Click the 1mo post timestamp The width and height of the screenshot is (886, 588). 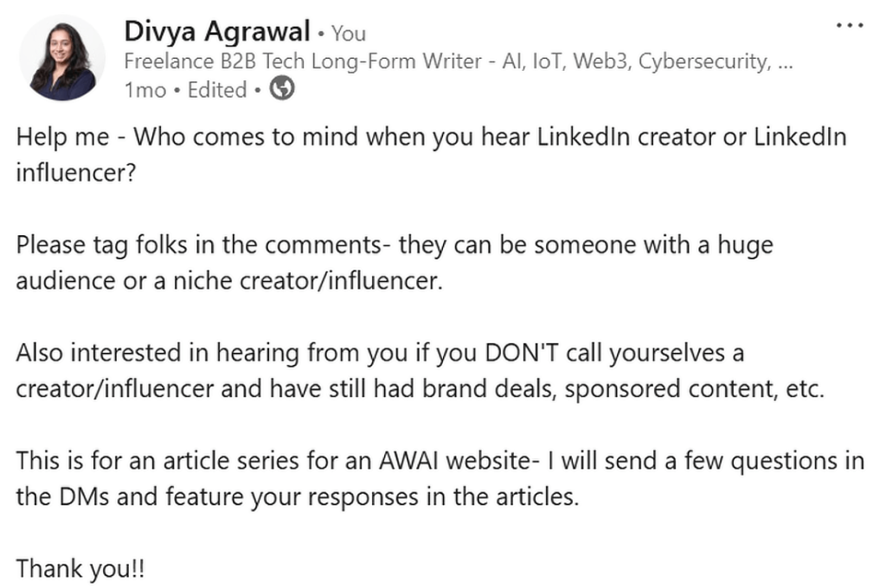[x=144, y=89]
